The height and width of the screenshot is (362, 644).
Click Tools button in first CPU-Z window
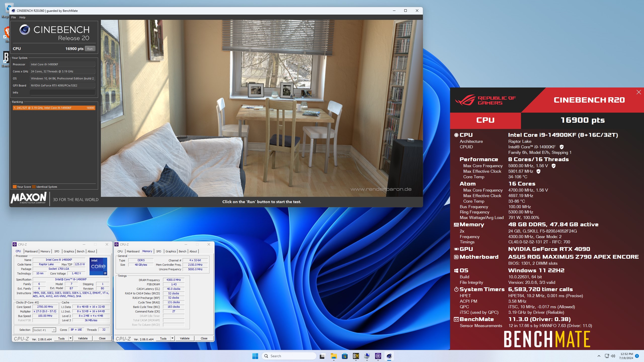[x=61, y=338]
